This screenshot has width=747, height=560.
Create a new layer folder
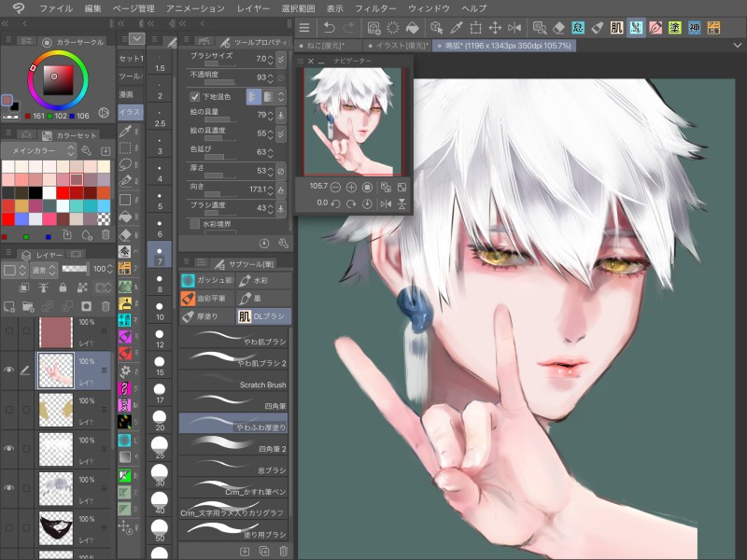click(28, 306)
